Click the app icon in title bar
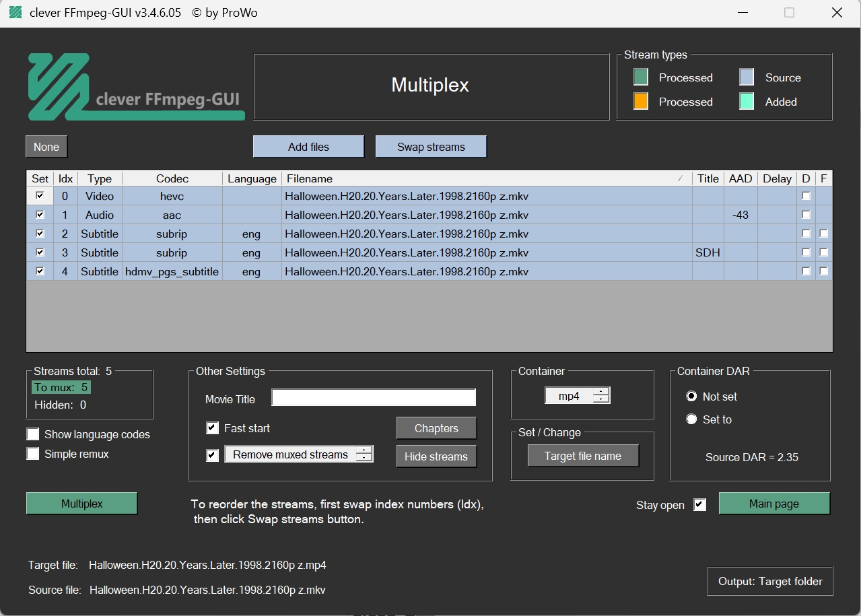Image resolution: width=861 pixels, height=616 pixels. coord(15,13)
